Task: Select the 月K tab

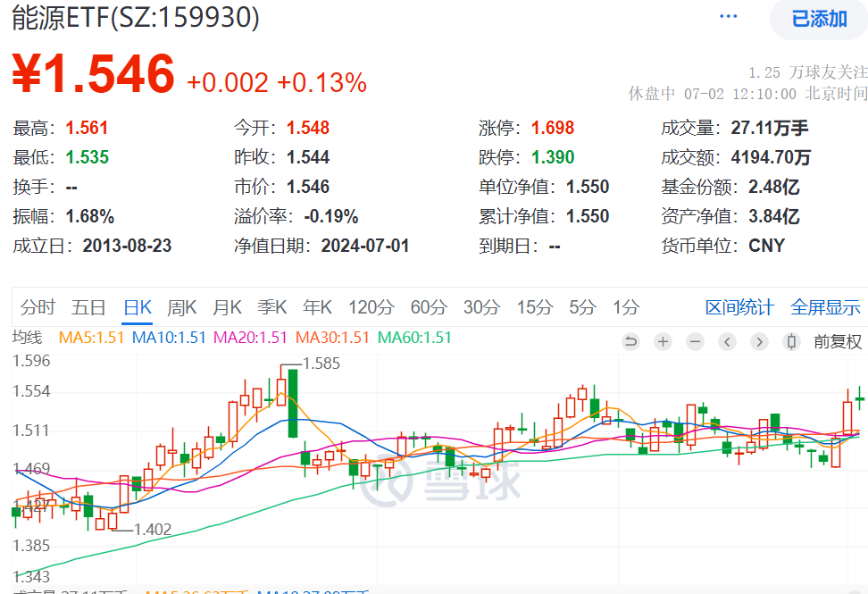Action: (x=227, y=306)
